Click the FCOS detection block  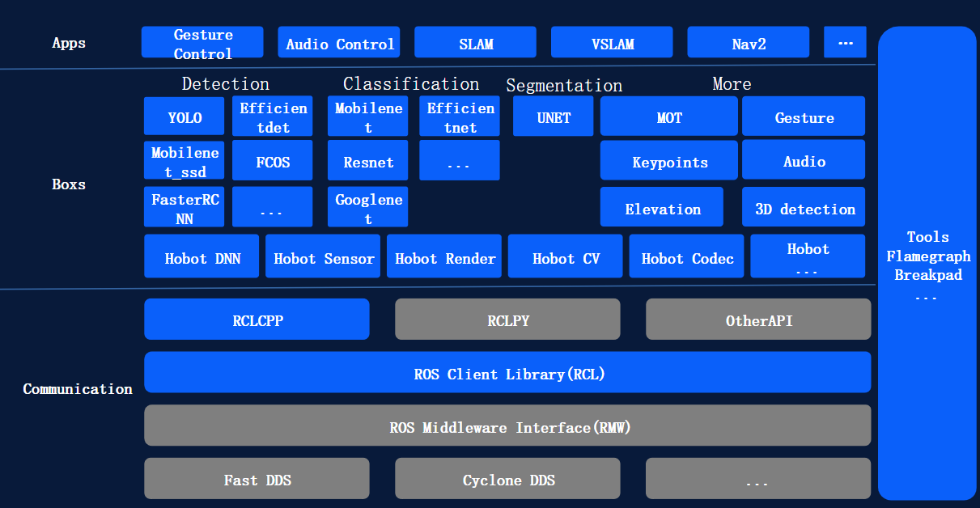273,160
